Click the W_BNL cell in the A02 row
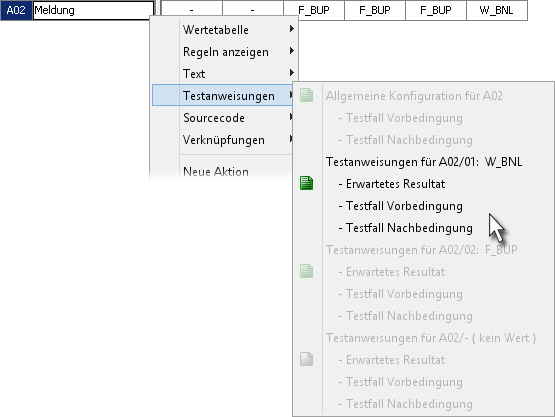Screen dimensions: 555x417 coord(497,10)
